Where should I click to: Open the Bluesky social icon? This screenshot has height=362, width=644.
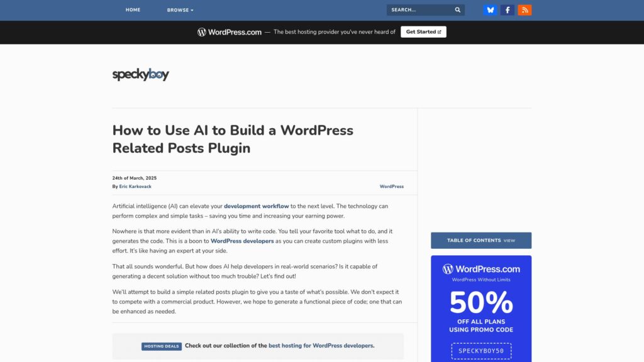point(490,10)
